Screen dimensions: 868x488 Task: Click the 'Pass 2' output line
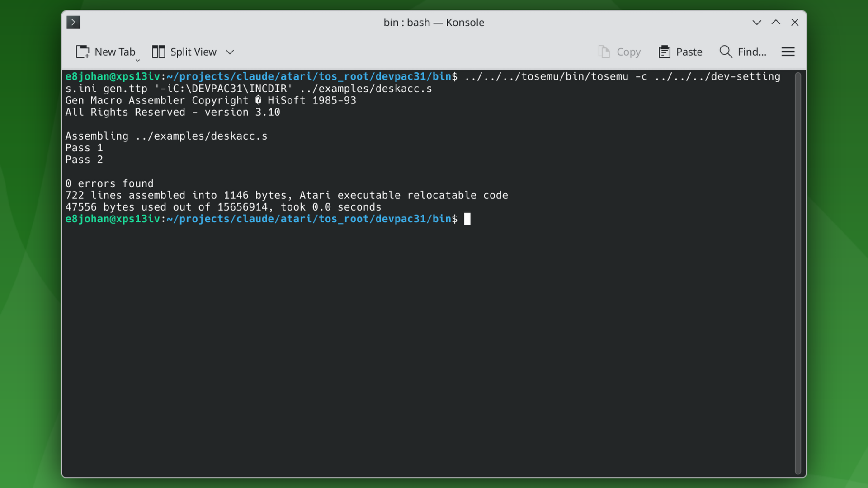[84, 160]
